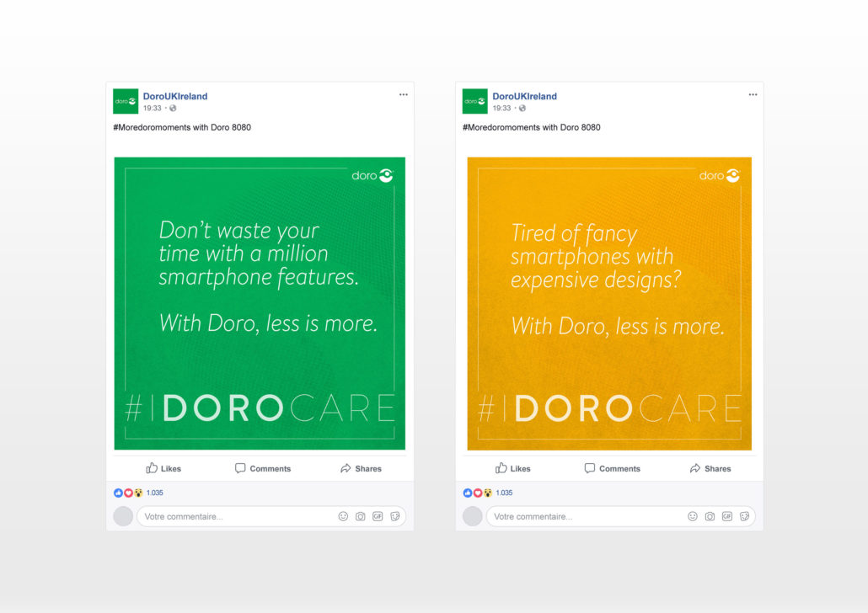Add a GIF to the green post comment
Screen dimensions: 868x613
click(378, 516)
